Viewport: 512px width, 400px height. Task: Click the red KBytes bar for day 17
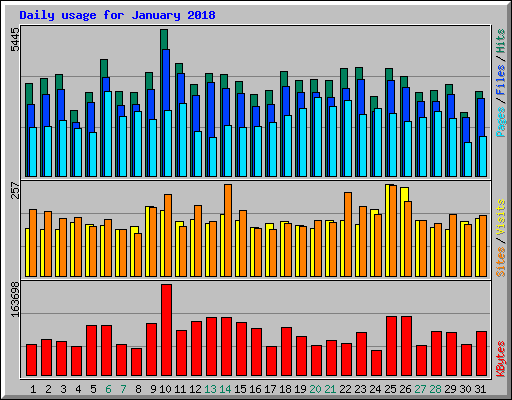pyautogui.click(x=271, y=361)
